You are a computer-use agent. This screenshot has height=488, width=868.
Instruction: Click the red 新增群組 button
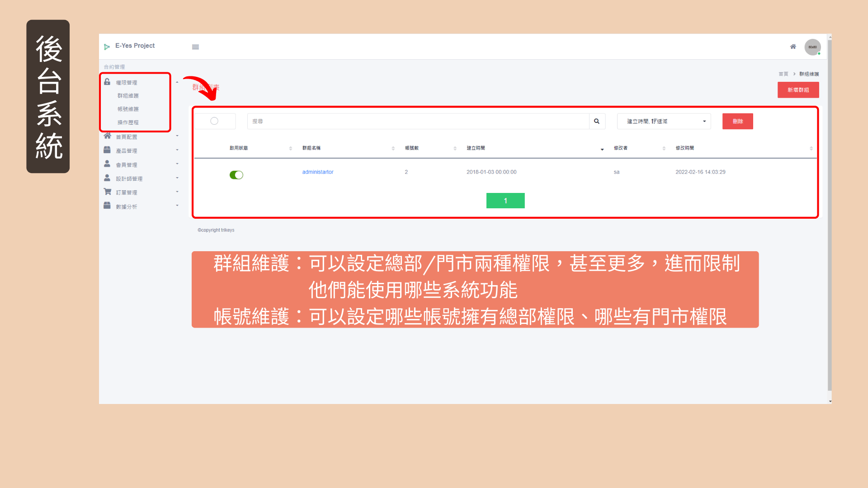point(798,90)
